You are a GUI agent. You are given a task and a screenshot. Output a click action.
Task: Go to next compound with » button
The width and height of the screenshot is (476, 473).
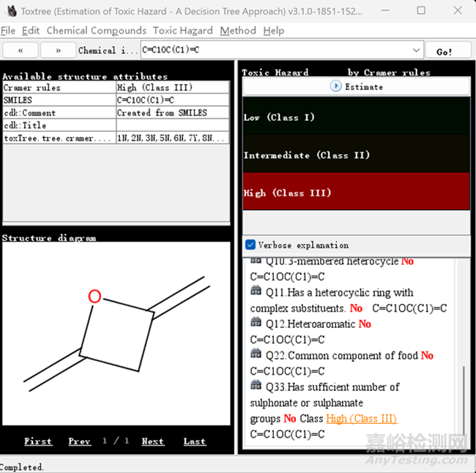click(x=58, y=51)
